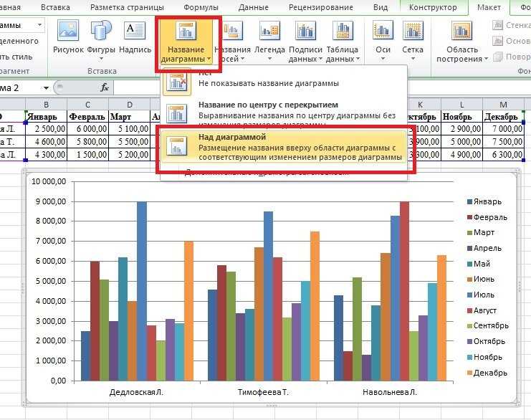Select column D header
The height and width of the screenshot is (420, 531).
tap(130, 105)
